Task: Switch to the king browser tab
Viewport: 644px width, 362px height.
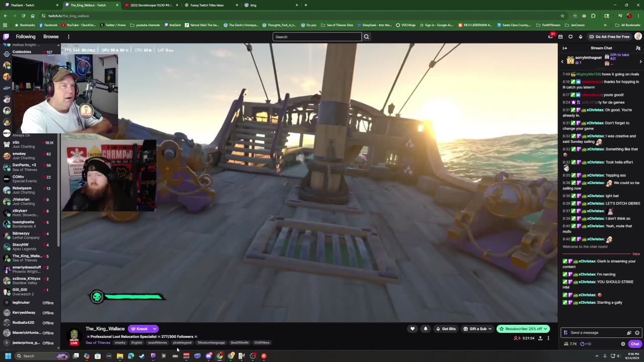Action: (271, 5)
